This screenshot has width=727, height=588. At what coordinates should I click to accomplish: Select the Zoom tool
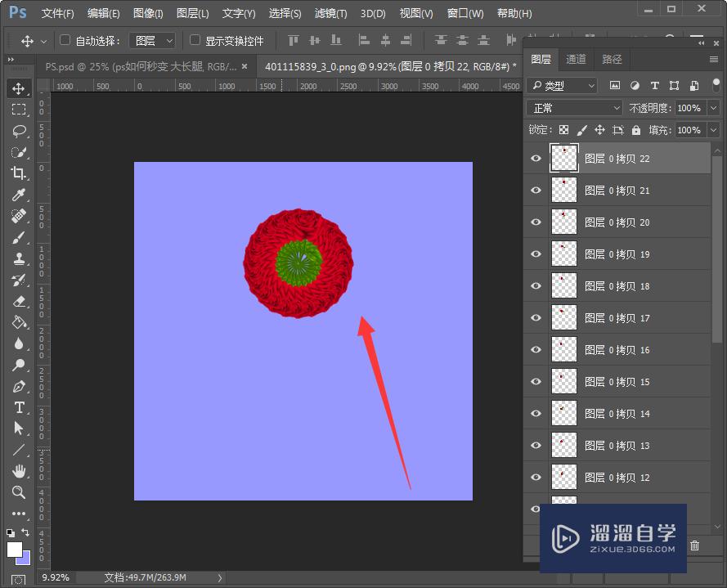pos(18,492)
